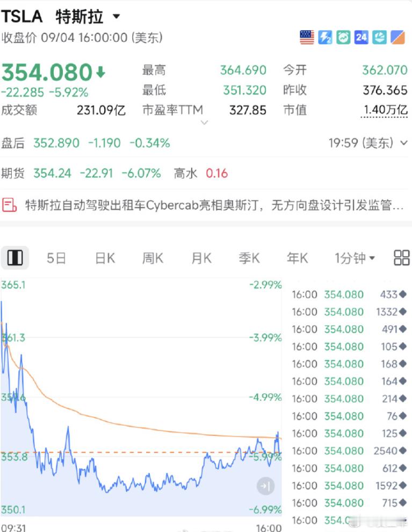The width and height of the screenshot is (412, 532).
Task: Select the trade row with volume 1332
Action: pyautogui.click(x=349, y=311)
